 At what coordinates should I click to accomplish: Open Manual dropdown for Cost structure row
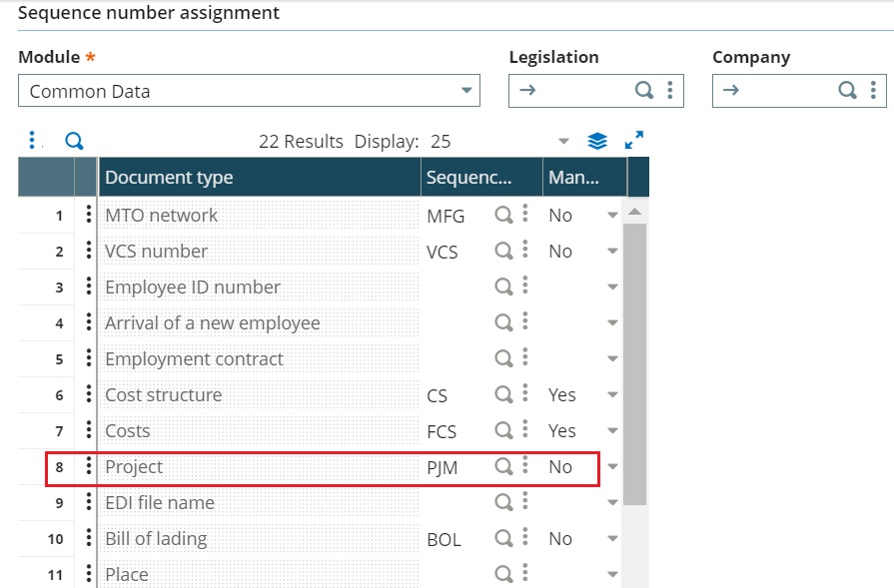(612, 395)
